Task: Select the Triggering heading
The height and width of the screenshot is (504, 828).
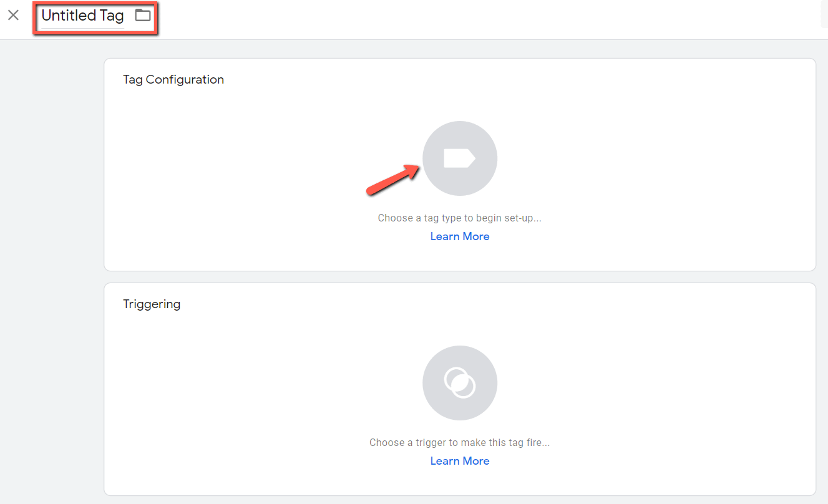Action: [152, 304]
